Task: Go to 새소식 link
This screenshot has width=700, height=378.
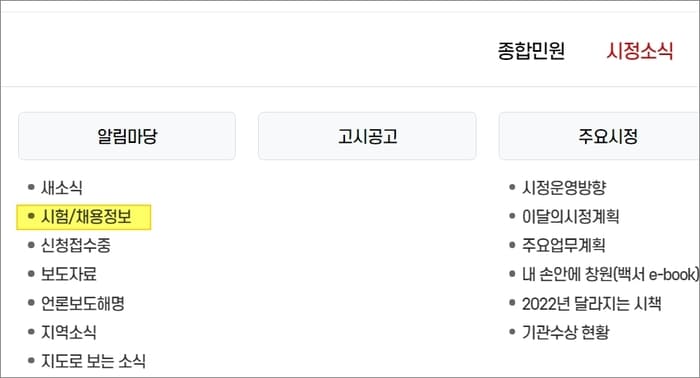Action: point(62,187)
